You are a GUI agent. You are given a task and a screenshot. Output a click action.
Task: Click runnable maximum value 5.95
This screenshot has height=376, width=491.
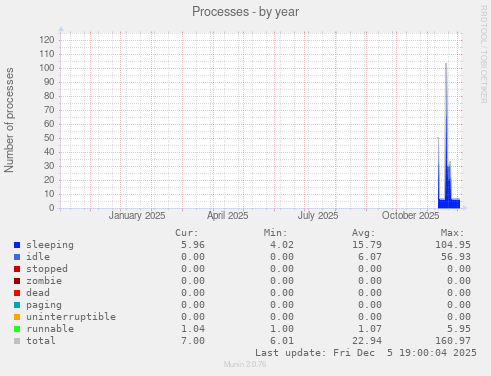click(x=459, y=329)
